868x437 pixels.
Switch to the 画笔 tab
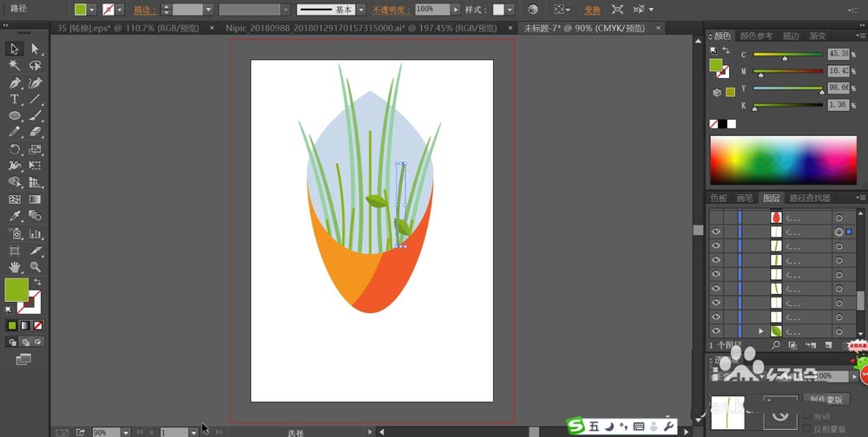click(745, 198)
